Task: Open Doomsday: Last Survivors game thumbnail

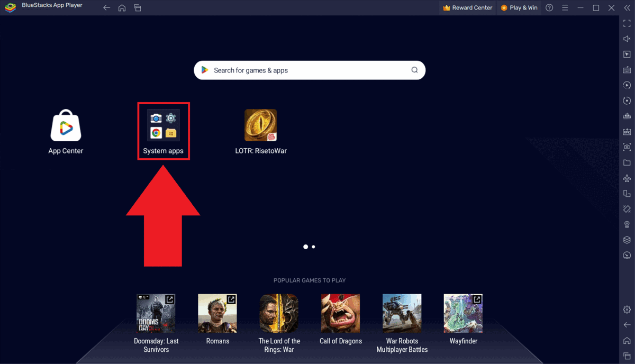Action: (x=156, y=313)
